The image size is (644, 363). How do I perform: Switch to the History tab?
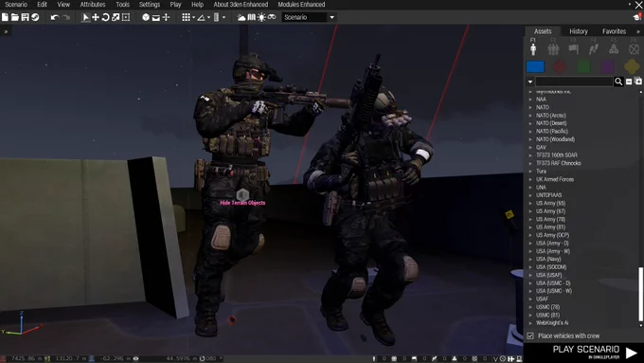click(579, 31)
